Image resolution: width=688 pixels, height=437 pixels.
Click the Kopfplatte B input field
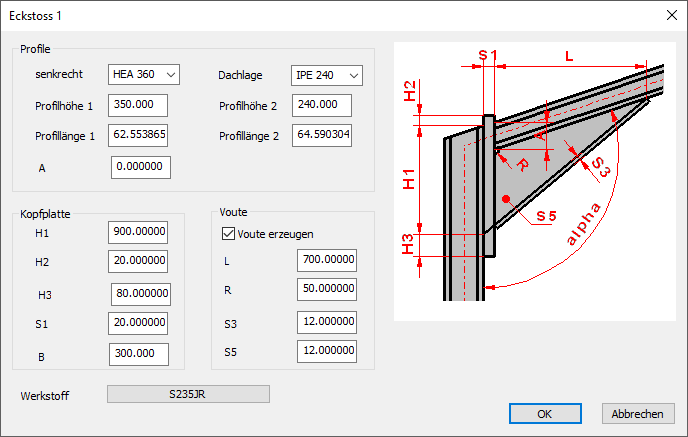click(x=139, y=354)
